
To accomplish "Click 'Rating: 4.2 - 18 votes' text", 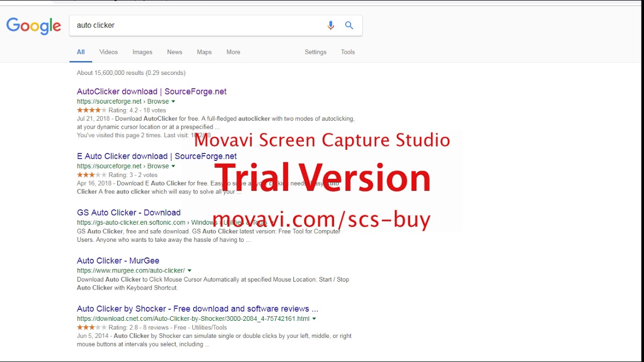I will click(x=137, y=110).
